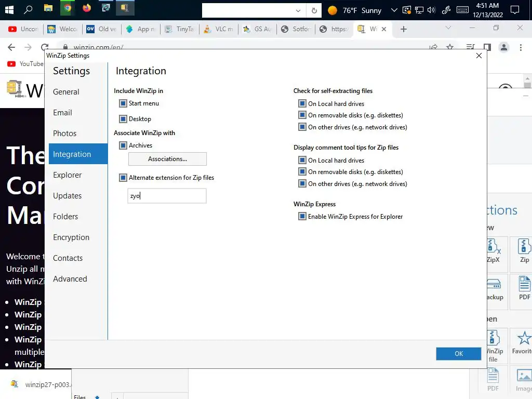Toggle the browser side panel icon
The width and height of the screenshot is (532, 399).
tap(487, 47)
